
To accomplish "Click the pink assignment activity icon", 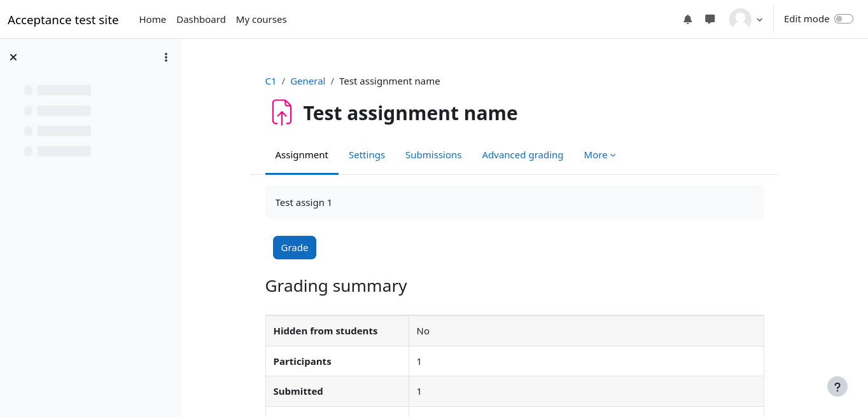I will coord(282,113).
